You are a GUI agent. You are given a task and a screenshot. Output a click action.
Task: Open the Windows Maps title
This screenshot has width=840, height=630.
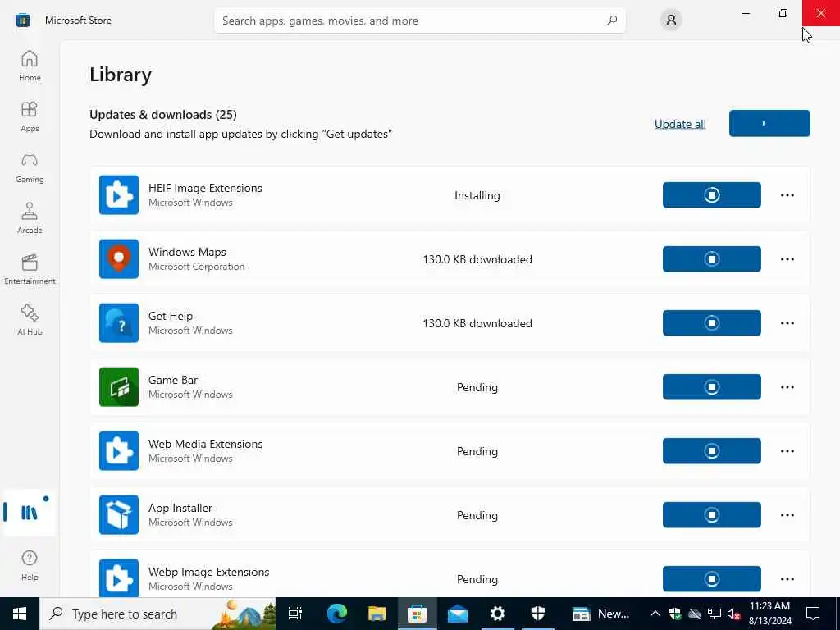tap(187, 252)
